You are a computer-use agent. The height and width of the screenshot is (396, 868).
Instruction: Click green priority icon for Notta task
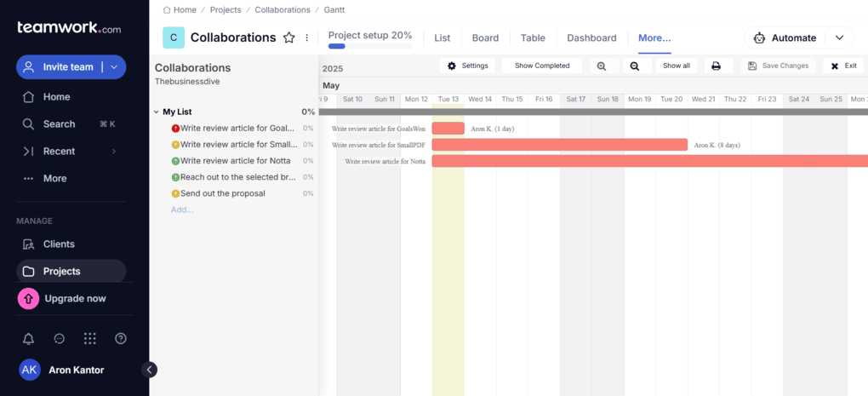coord(175,161)
